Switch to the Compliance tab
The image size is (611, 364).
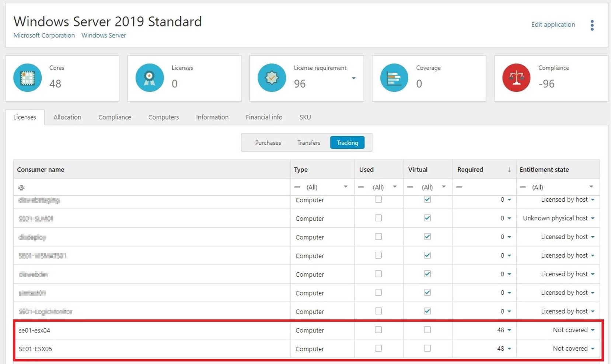click(115, 117)
